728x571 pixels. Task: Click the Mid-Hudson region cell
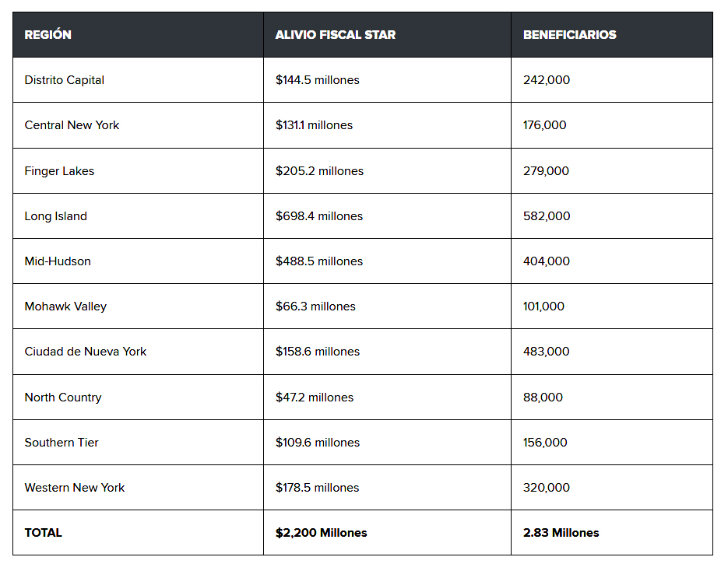58,261
